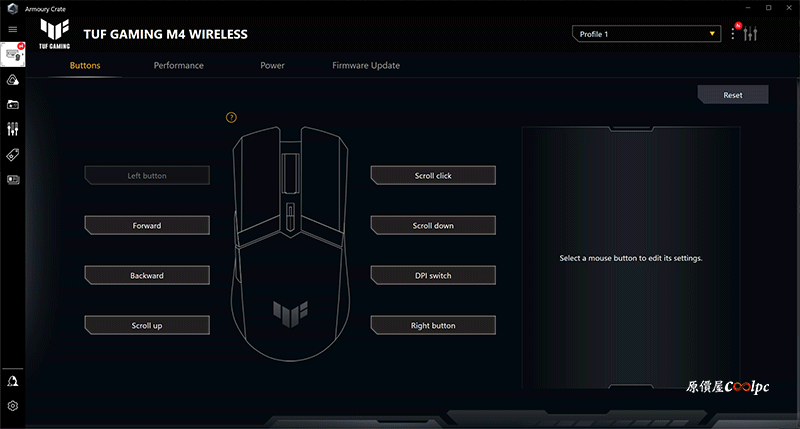Select the device icon in sidebar
The height and width of the screenshot is (429, 800).
coord(13,55)
